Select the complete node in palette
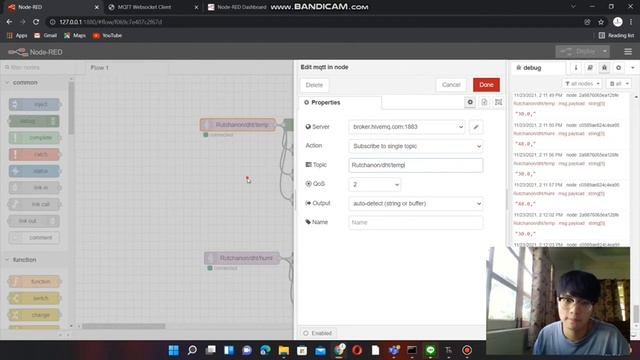 tap(34, 138)
